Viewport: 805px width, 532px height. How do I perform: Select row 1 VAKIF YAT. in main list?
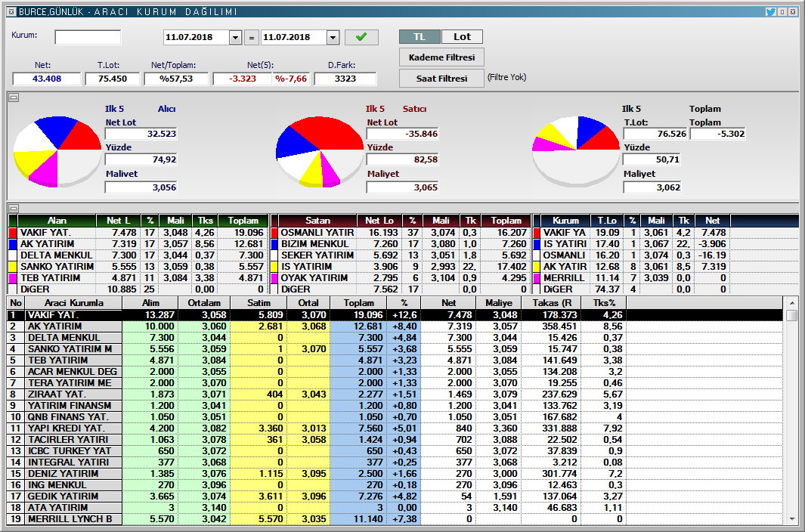point(395,315)
